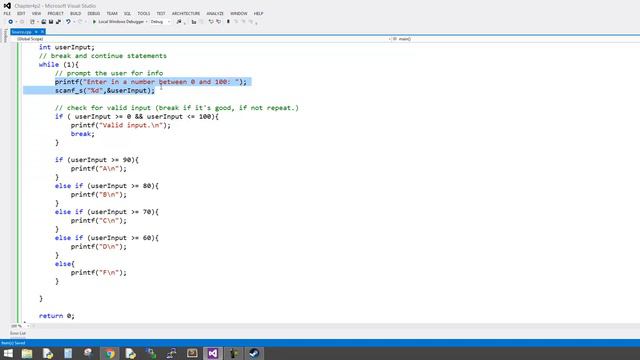This screenshot has width=640, height=360.
Task: Click the '// check for valid input' comment
Action: pyautogui.click(x=177, y=108)
